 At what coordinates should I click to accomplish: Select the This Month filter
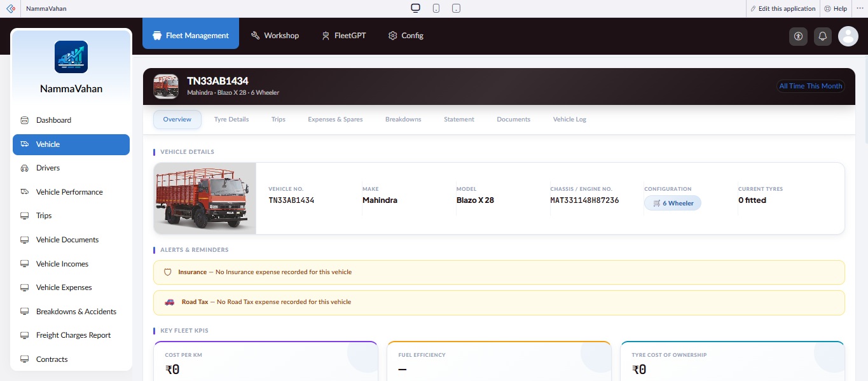click(824, 86)
